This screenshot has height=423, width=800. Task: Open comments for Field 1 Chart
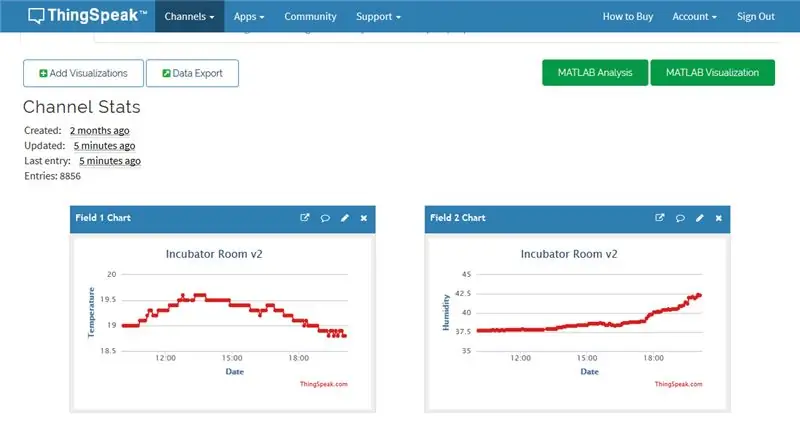(x=325, y=218)
